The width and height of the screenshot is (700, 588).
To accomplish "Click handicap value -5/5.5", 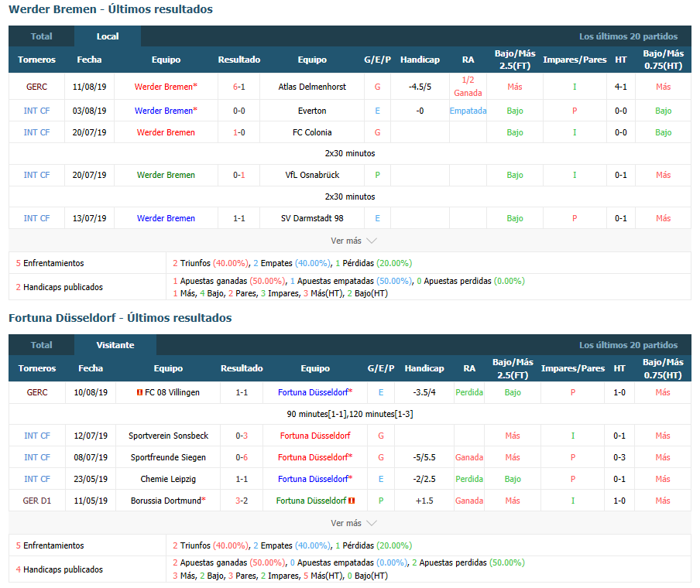I will [x=424, y=457].
